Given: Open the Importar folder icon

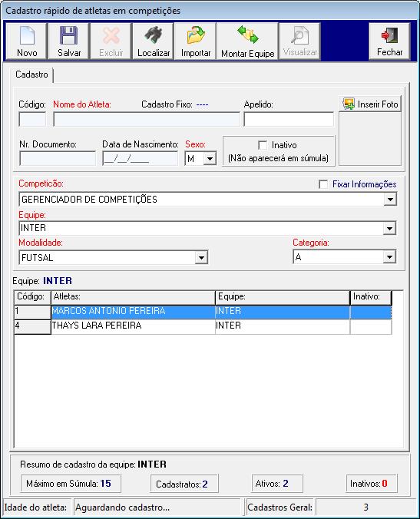Looking at the screenshot, I should click(x=196, y=35).
